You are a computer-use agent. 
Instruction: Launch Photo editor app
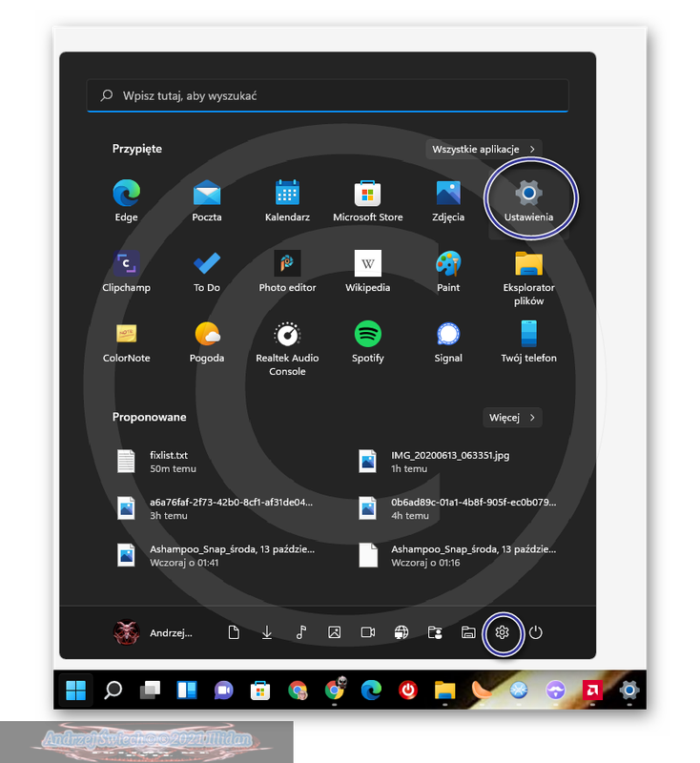287,271
